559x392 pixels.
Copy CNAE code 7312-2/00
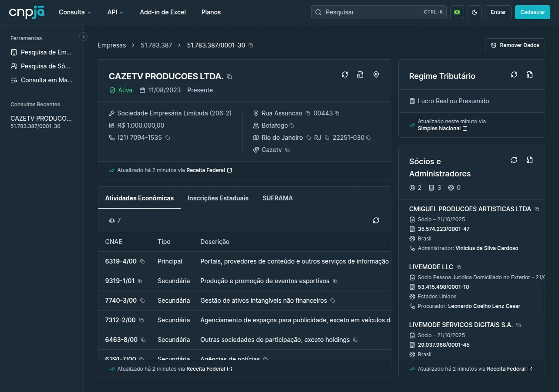[141, 320]
